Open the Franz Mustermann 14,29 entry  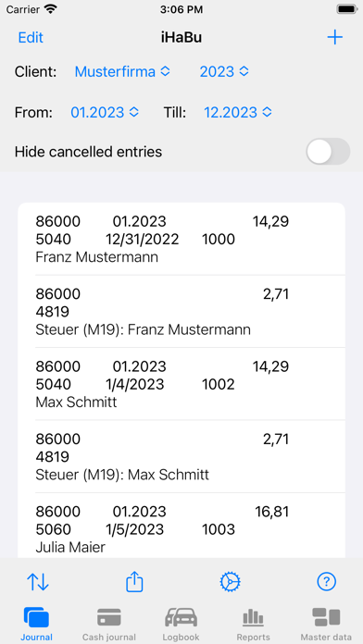181,239
